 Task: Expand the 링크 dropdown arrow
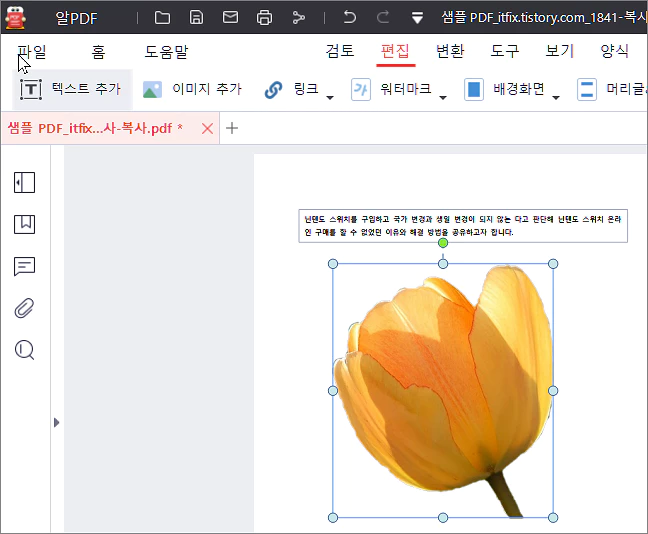(x=330, y=98)
